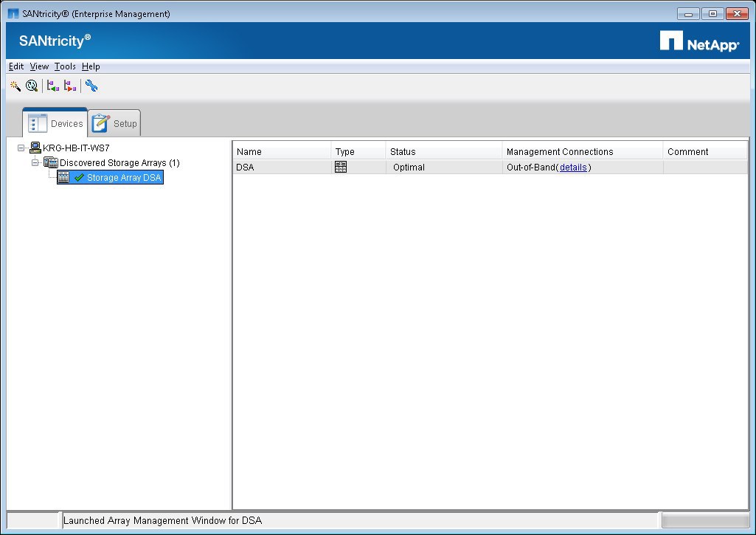Switch to the Setup tab
Screen dimensions: 756x535
[114, 123]
